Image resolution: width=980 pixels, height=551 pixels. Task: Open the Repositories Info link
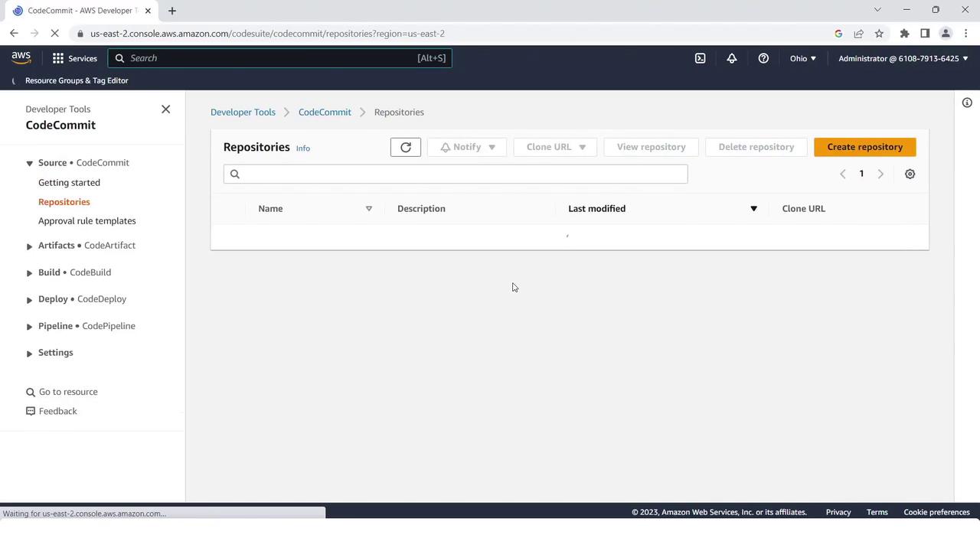point(303,148)
